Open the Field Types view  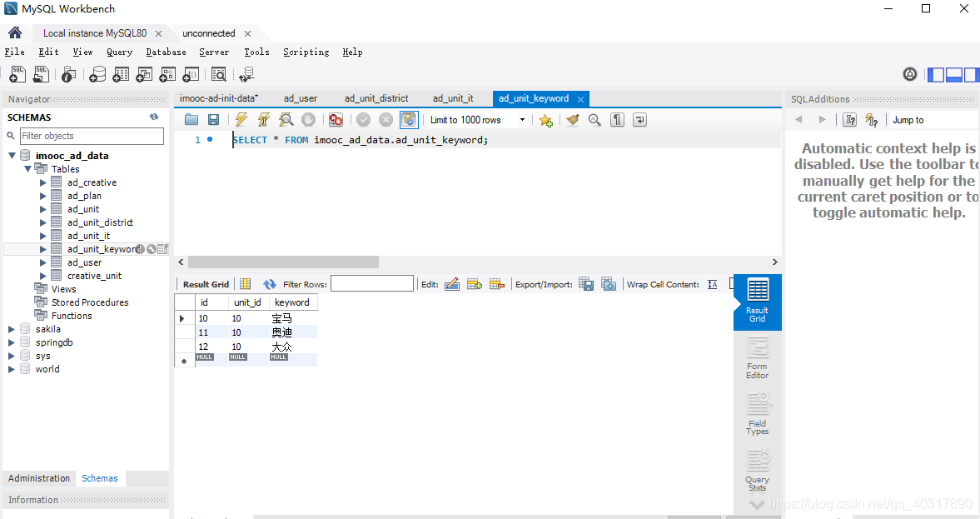click(758, 413)
